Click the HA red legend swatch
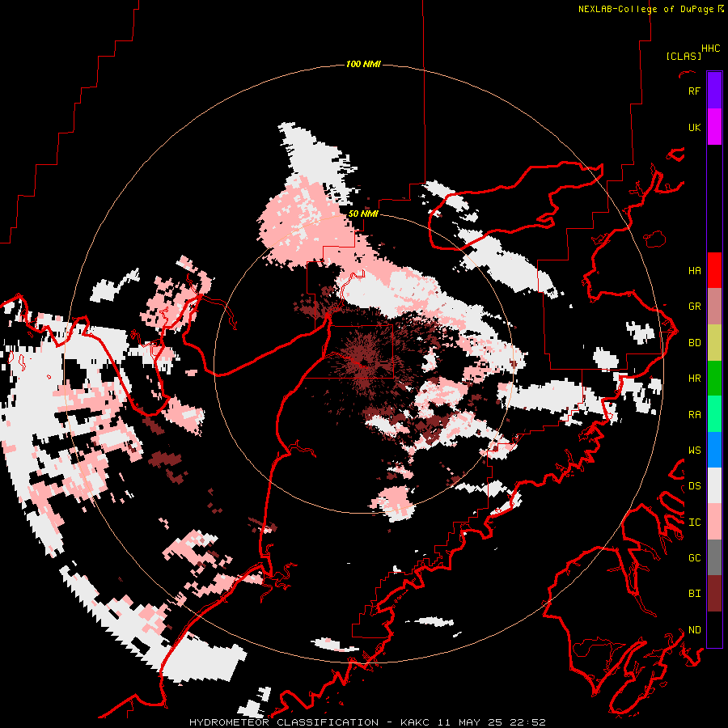This screenshot has width=728, height=728. (714, 270)
